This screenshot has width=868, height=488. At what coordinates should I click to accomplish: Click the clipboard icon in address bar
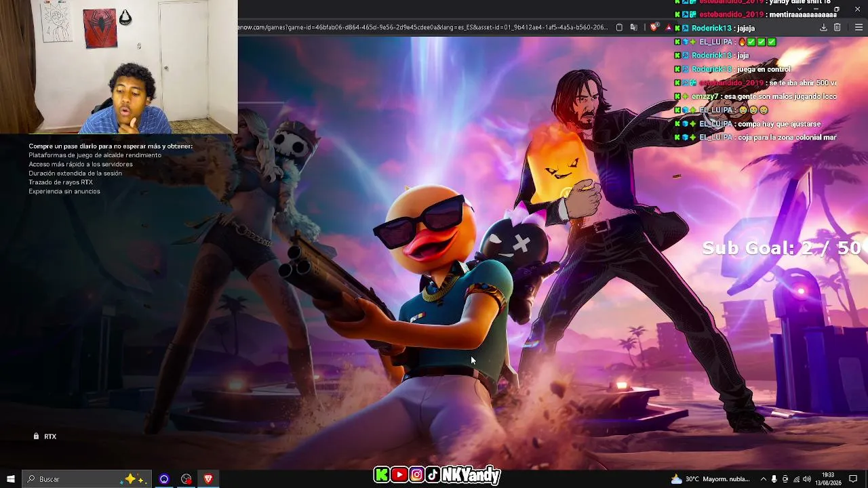(x=619, y=27)
